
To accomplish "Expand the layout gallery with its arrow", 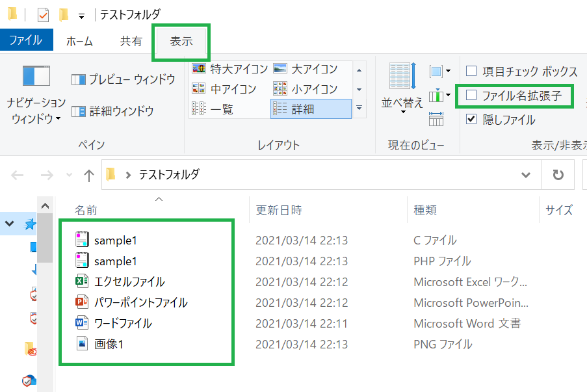I will (359, 109).
